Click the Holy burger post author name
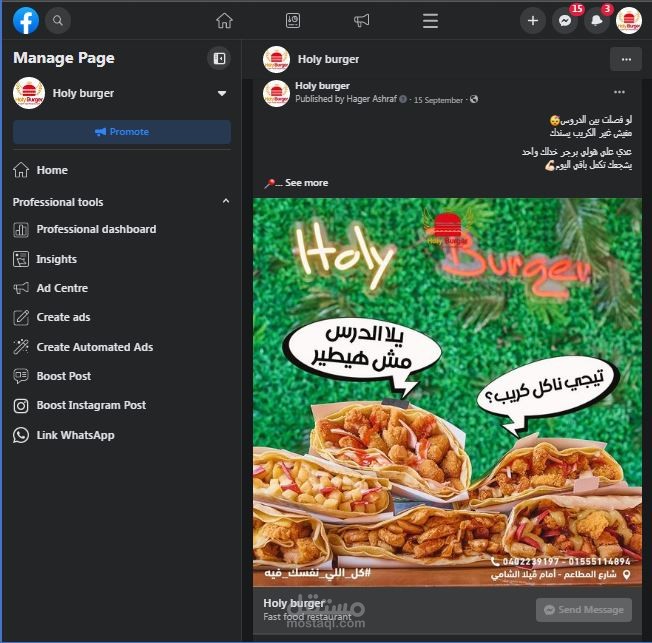Screen dimensions: 652x643 coord(322,86)
